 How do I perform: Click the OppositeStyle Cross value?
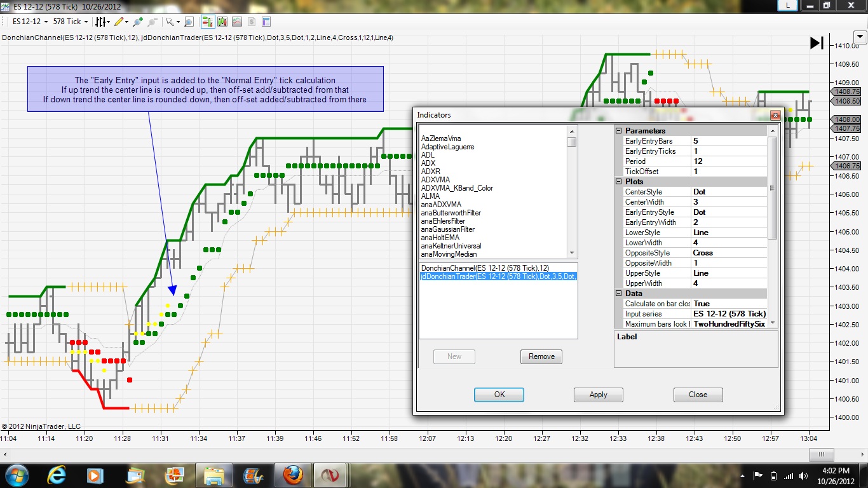(x=729, y=253)
